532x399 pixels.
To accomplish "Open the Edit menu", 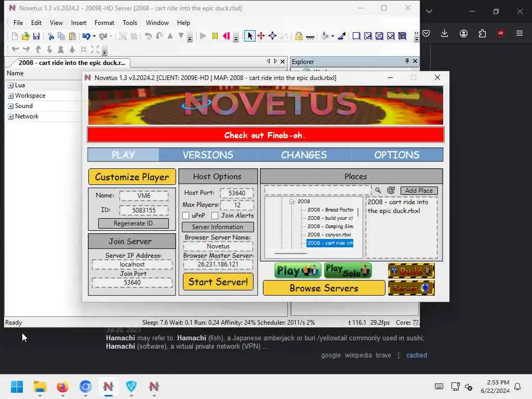I will (36, 23).
